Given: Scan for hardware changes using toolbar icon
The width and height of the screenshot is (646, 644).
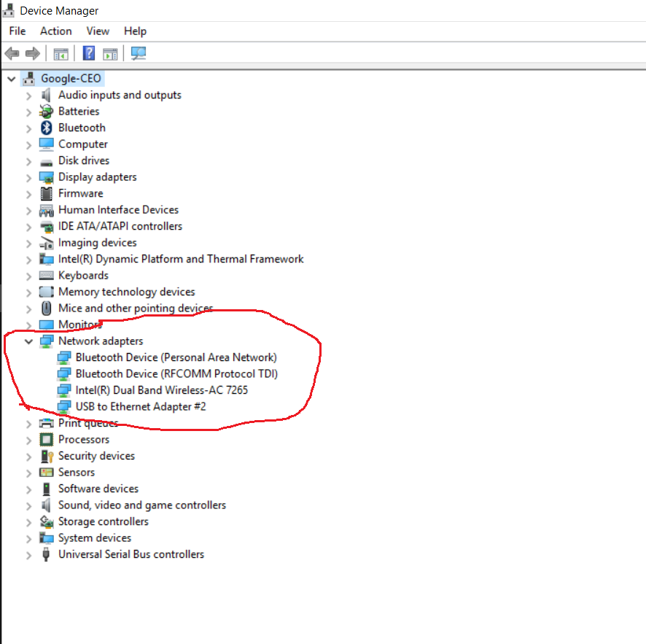Looking at the screenshot, I should point(139,53).
